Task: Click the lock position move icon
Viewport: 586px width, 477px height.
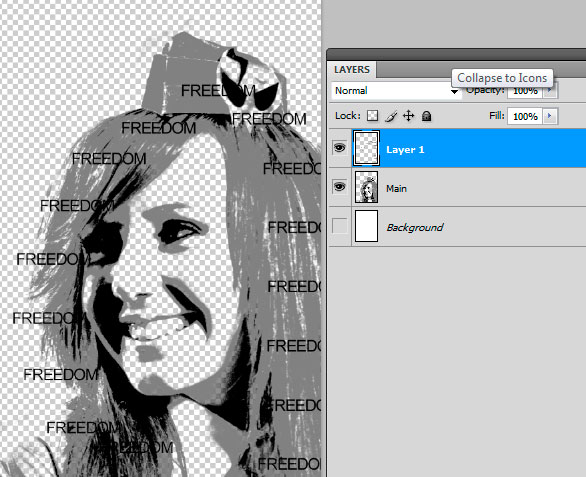Action: (x=408, y=116)
